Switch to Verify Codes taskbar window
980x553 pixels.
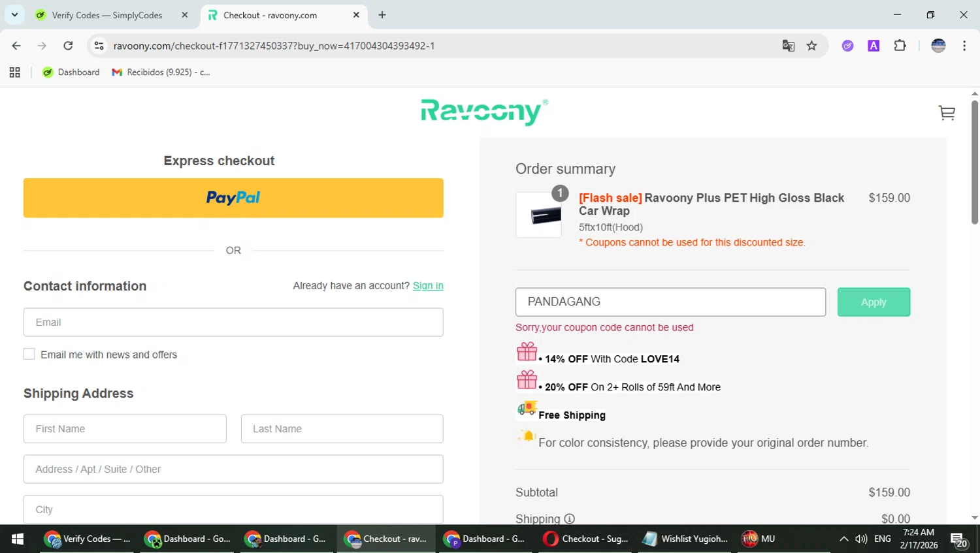point(88,539)
